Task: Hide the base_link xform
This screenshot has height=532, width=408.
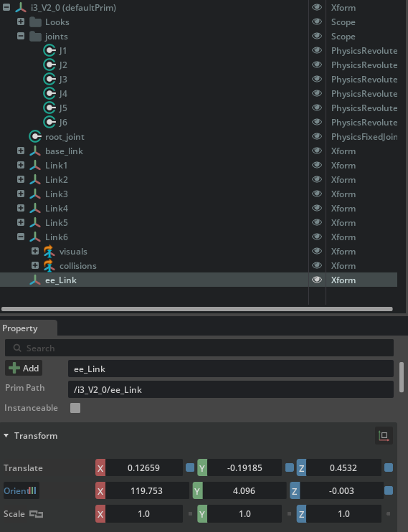Action: (x=317, y=151)
